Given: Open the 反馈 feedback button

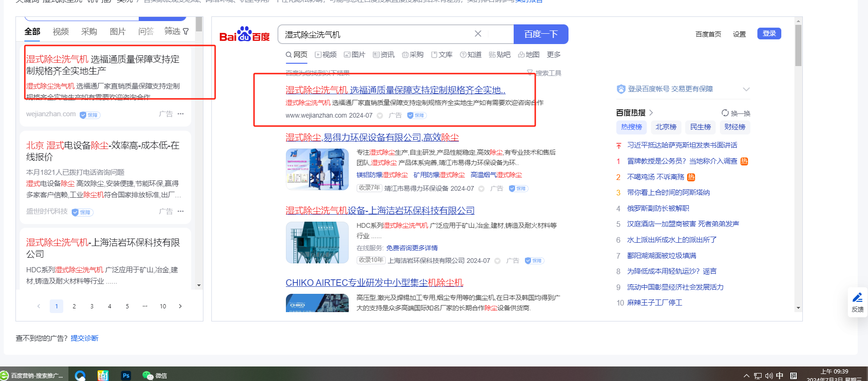Looking at the screenshot, I should [x=858, y=303].
